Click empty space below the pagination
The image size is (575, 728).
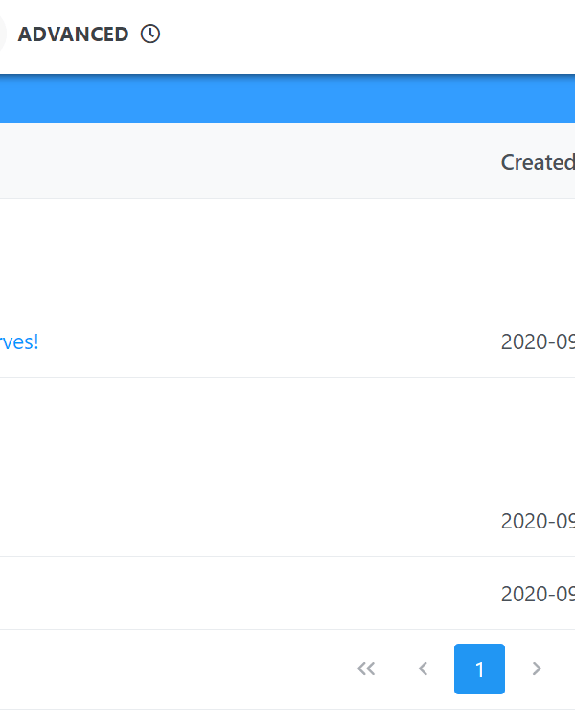287,718
